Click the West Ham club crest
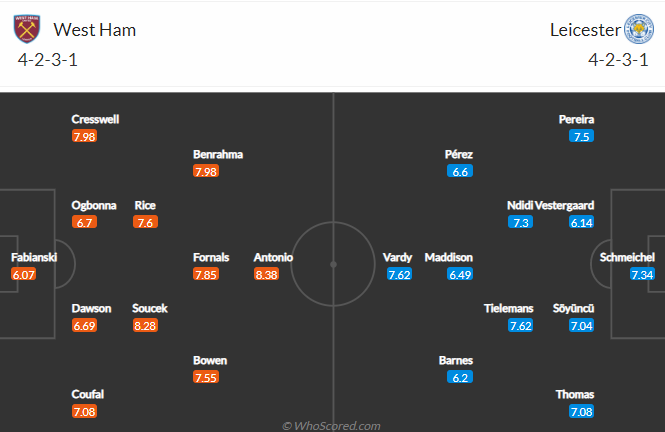This screenshot has height=432, width=665. coord(27,29)
